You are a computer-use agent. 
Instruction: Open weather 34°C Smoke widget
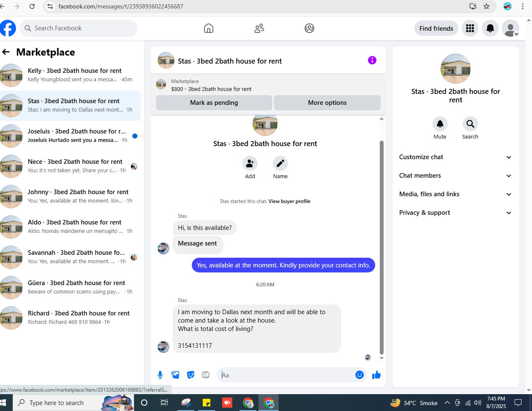pyautogui.click(x=414, y=403)
